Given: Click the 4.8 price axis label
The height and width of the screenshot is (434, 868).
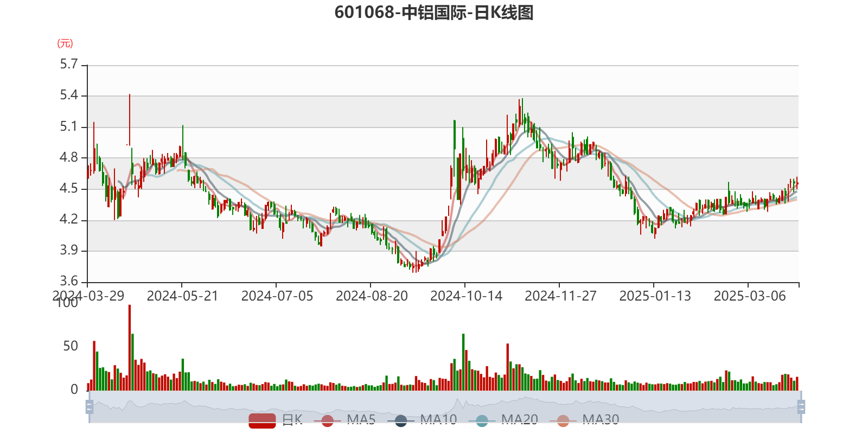Looking at the screenshot, I should pyautogui.click(x=69, y=158).
